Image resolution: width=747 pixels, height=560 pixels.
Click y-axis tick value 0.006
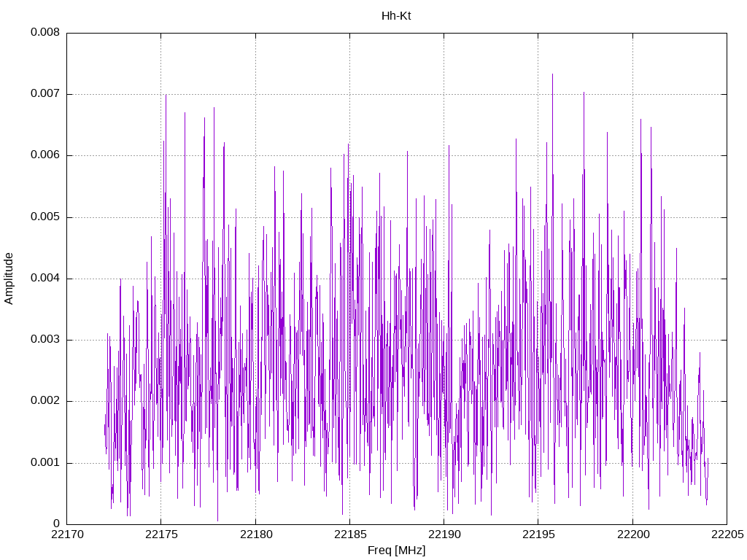tap(45, 155)
